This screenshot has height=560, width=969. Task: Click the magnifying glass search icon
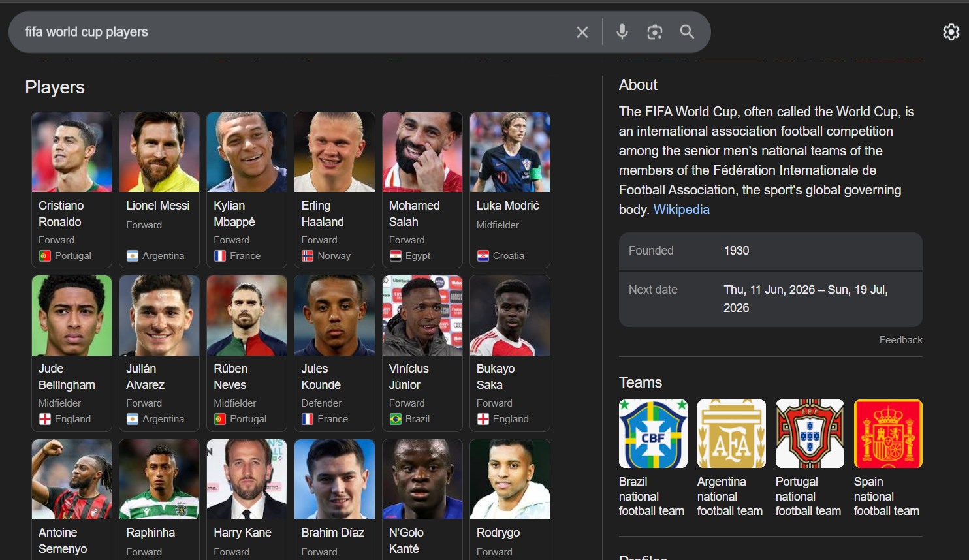pos(687,32)
